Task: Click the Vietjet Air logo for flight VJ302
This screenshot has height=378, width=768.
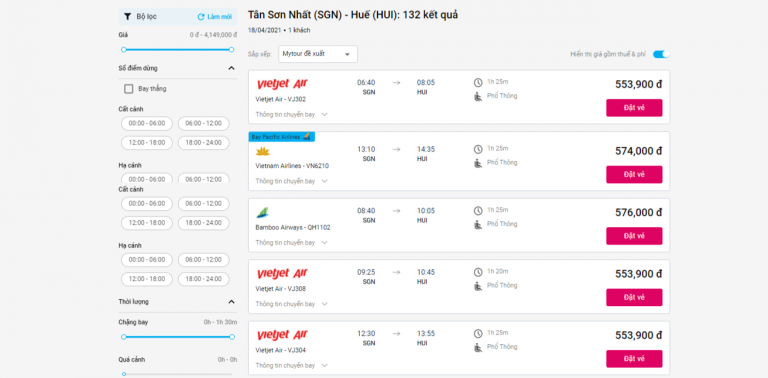Action: 282,85
